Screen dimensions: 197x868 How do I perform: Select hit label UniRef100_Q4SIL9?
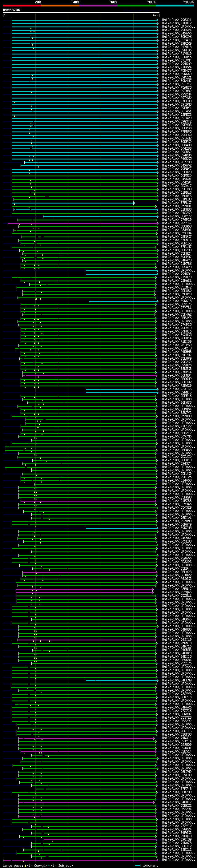pyautogui.click(x=177, y=640)
